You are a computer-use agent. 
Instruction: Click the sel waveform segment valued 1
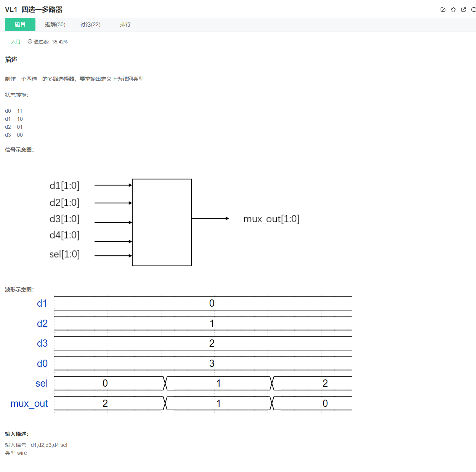pos(218,383)
